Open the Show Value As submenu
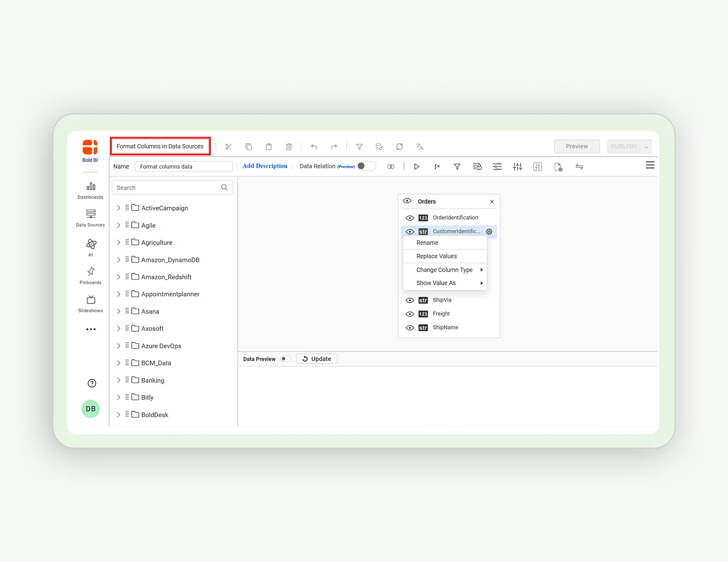Viewport: 728px width, 562px height. [x=445, y=283]
